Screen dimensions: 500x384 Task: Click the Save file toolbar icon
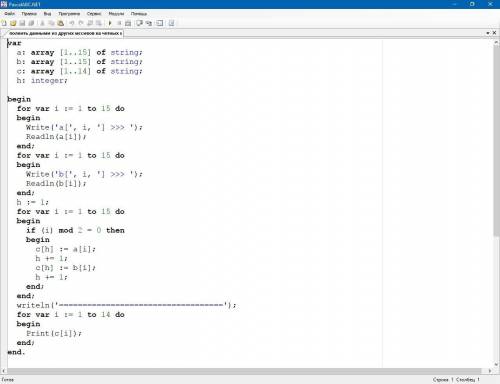tap(22, 23)
